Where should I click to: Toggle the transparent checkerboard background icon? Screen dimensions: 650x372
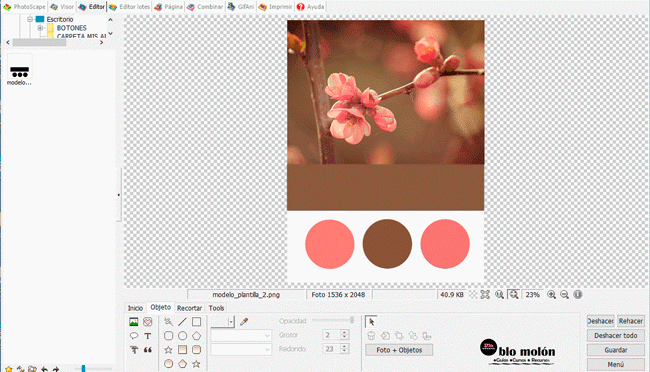tap(473, 294)
